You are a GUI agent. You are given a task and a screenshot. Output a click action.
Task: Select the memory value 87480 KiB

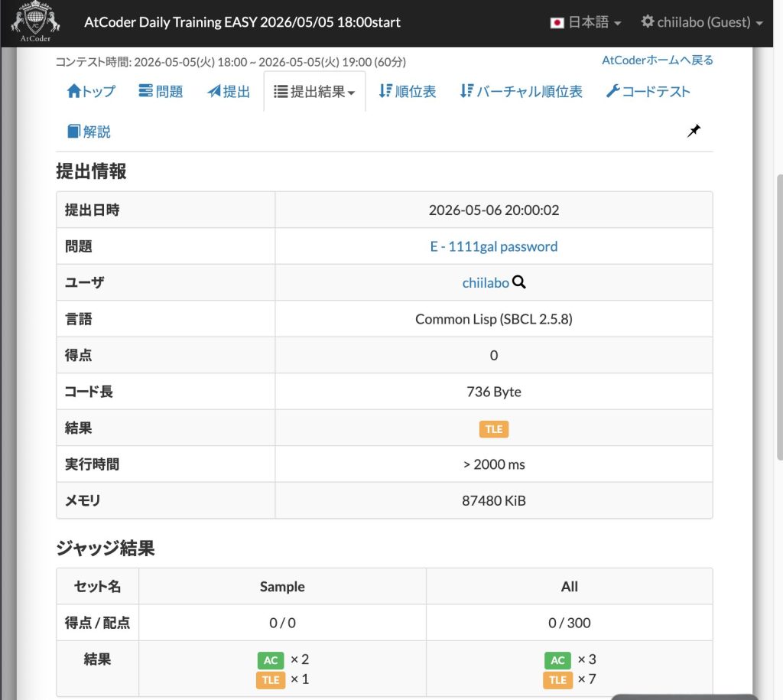[494, 500]
